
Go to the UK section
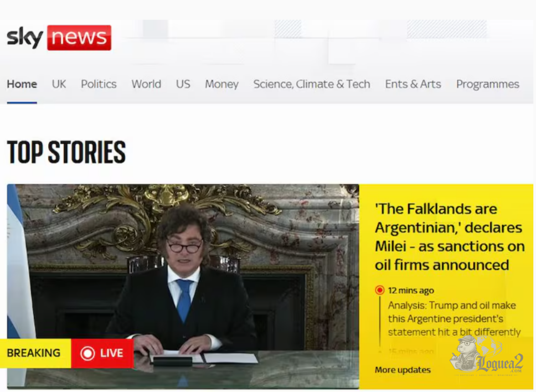coord(59,84)
